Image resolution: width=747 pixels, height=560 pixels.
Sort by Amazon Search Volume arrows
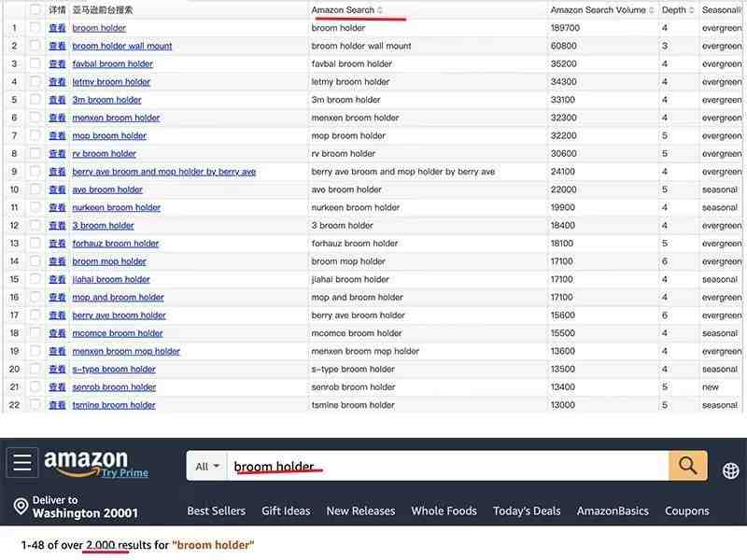click(651, 10)
